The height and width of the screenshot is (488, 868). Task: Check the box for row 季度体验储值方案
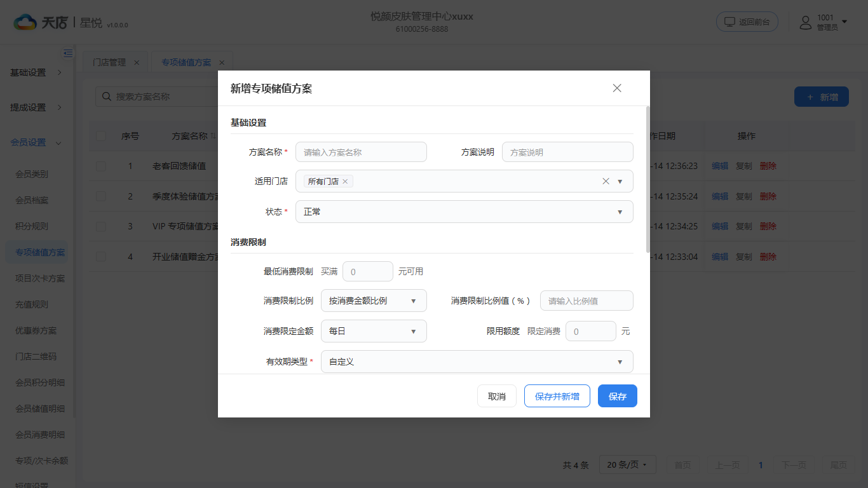click(x=101, y=196)
